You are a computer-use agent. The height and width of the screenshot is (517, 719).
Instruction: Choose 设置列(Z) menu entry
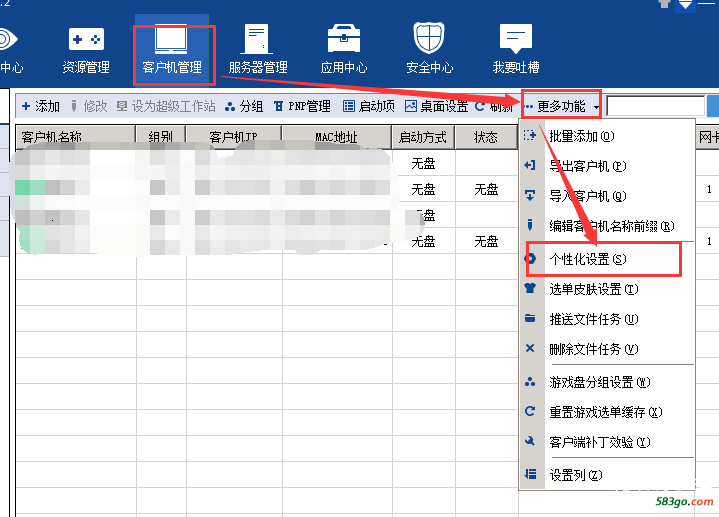point(608,475)
